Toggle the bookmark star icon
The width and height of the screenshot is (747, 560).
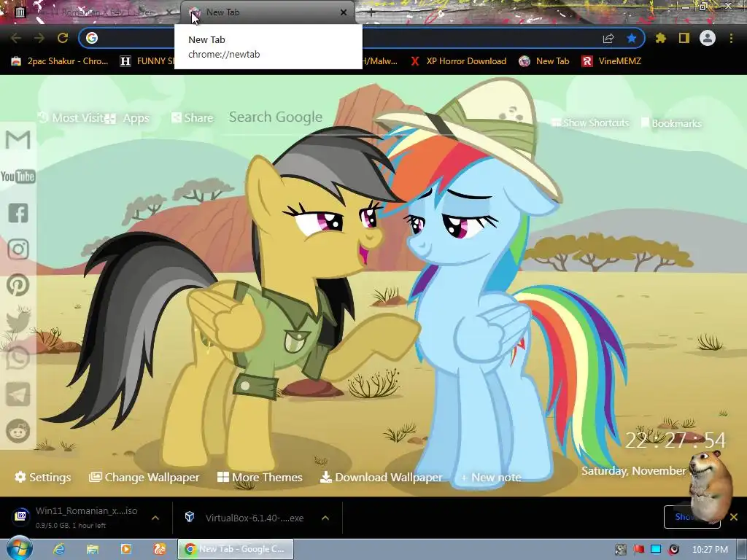pyautogui.click(x=632, y=38)
